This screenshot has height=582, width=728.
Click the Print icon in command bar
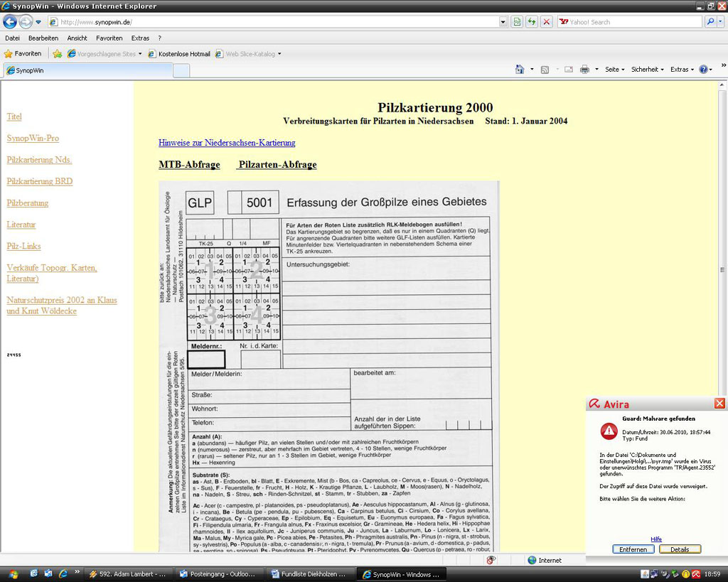(584, 70)
